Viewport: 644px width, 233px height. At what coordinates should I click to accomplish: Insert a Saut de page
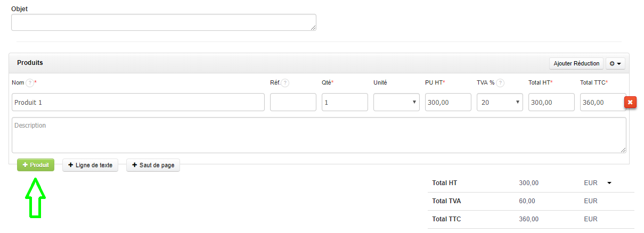pos(153,165)
